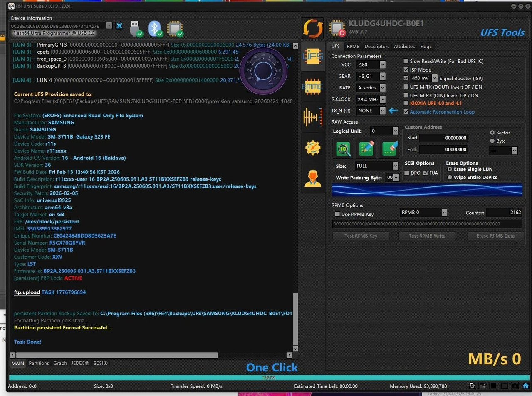
Task: Enable UFS M-TX (DOUT) Invert DP / DN
Action: (x=406, y=87)
